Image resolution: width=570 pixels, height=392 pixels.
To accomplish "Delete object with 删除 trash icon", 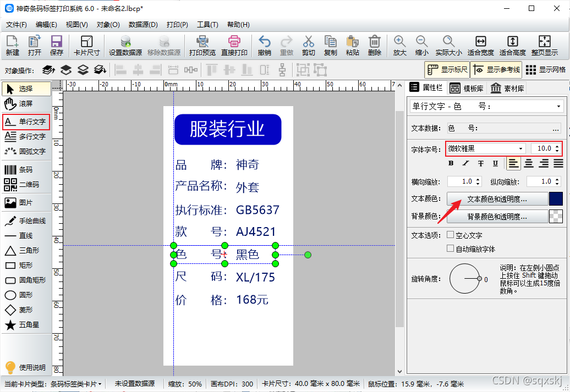I will pos(375,46).
